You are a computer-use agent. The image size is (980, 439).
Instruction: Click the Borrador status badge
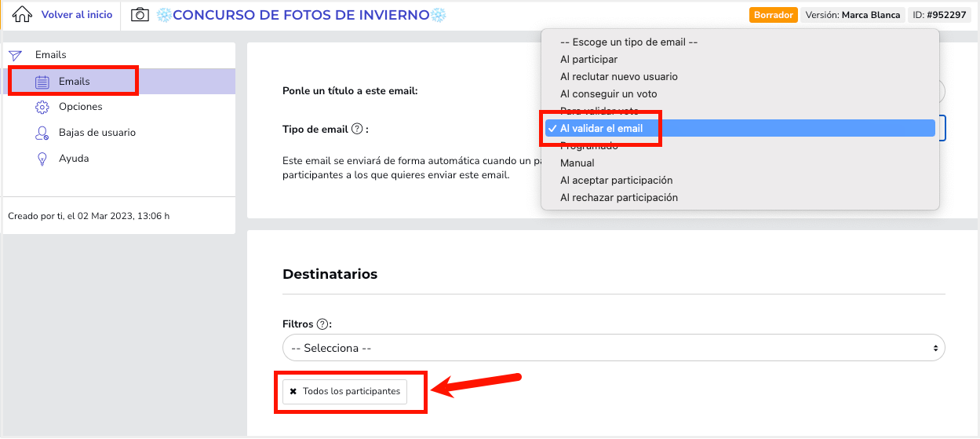(774, 15)
